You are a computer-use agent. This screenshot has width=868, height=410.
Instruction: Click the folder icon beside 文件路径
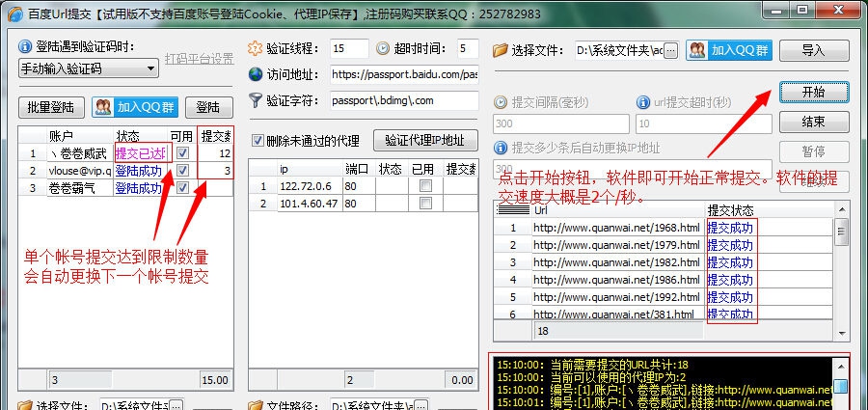[256, 405]
